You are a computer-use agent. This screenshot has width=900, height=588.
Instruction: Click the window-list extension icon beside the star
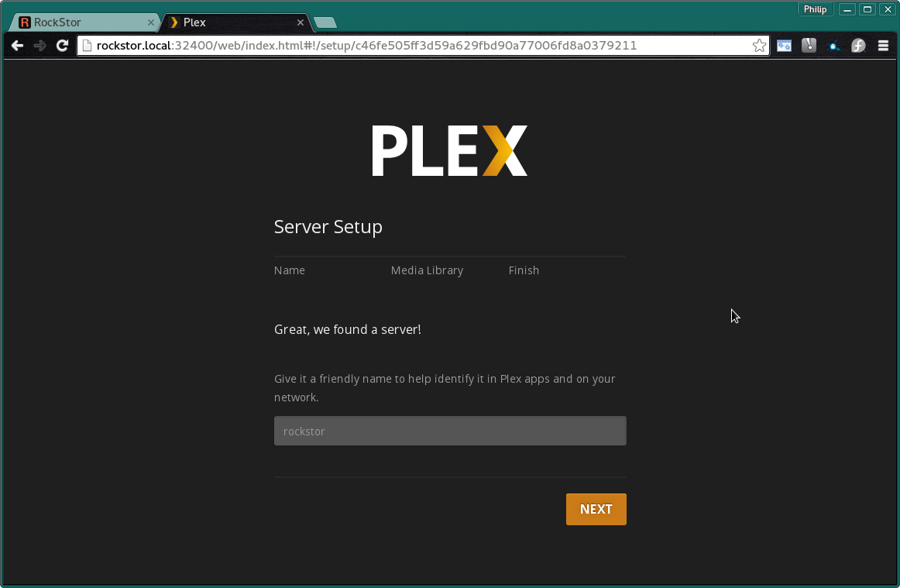click(x=784, y=46)
